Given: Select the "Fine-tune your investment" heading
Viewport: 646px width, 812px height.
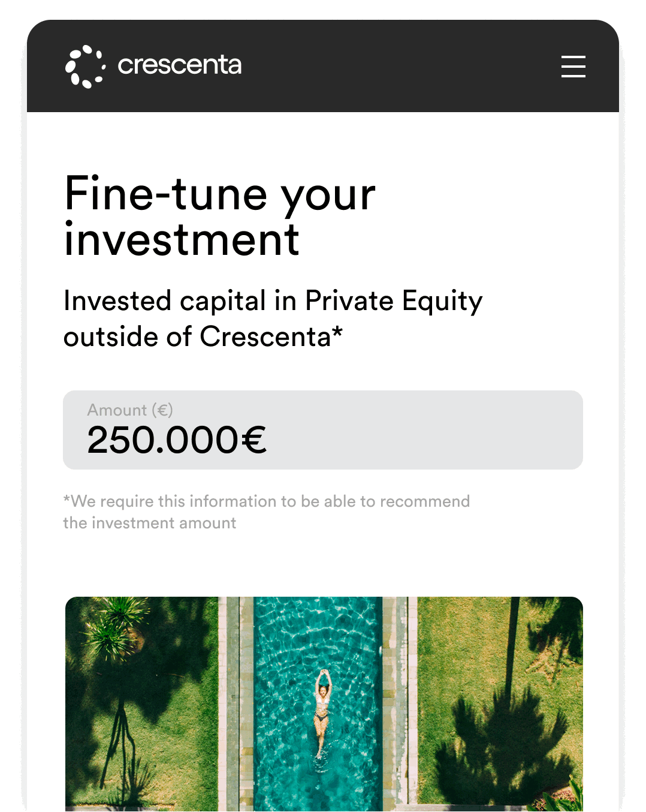Looking at the screenshot, I should coord(220,216).
